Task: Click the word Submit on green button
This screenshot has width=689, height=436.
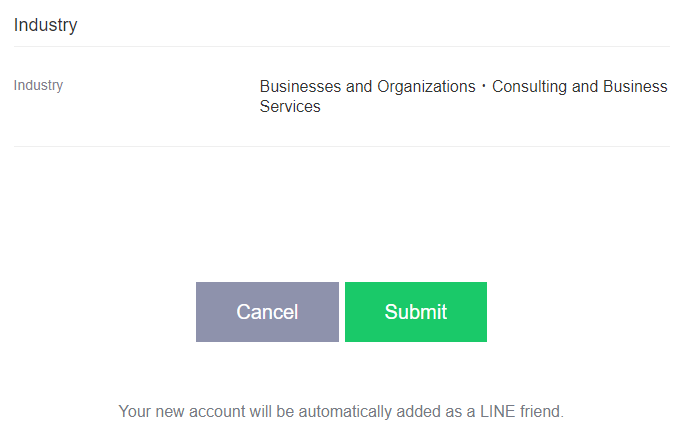Action: (x=415, y=312)
